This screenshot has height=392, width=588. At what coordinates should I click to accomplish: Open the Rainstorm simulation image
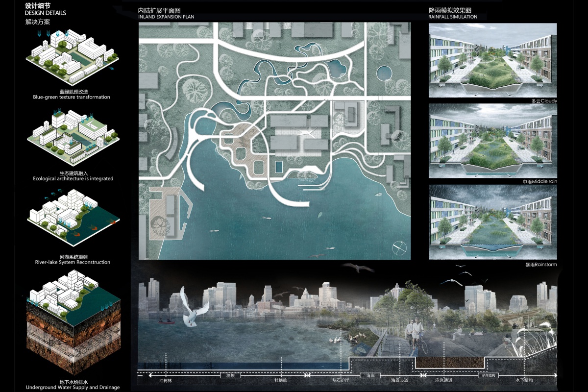click(492, 222)
